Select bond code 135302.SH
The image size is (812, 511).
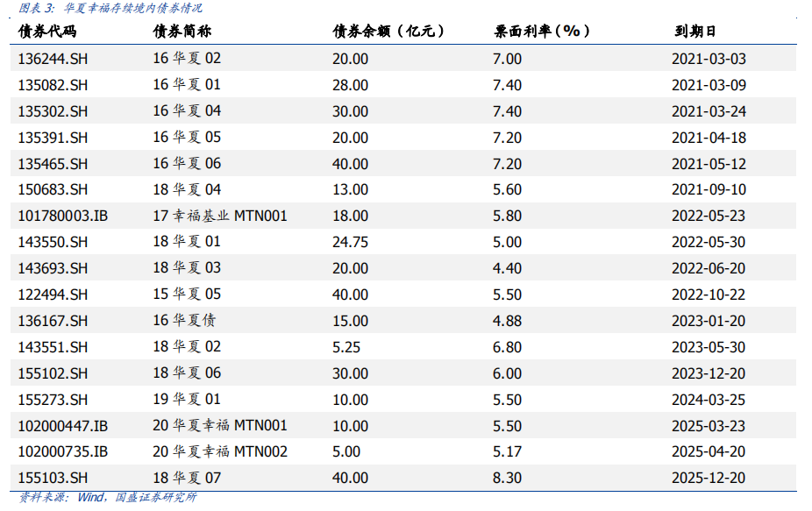coord(53,111)
